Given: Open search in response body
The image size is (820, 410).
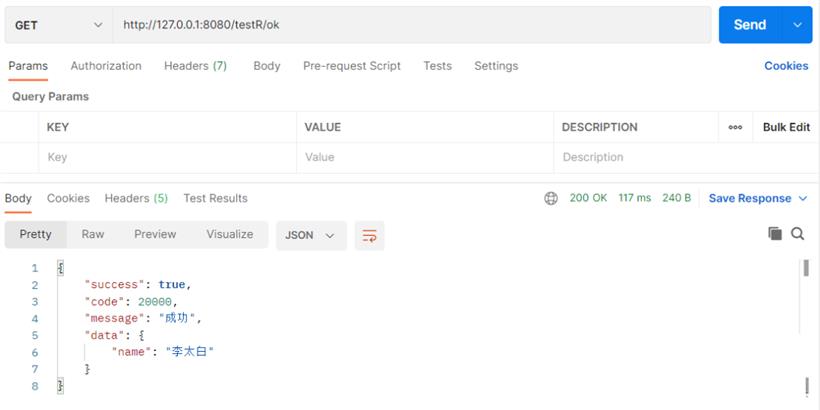Looking at the screenshot, I should coord(798,234).
